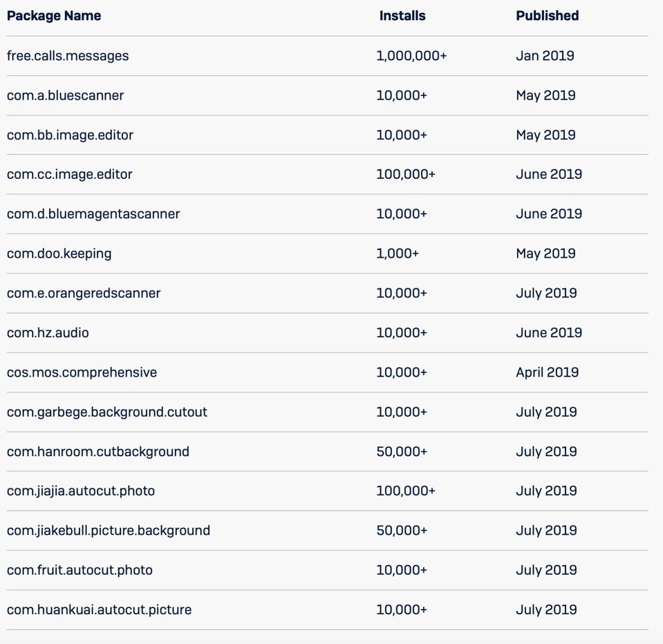
Task: Click the 1,000+ installs value
Action: (x=398, y=254)
